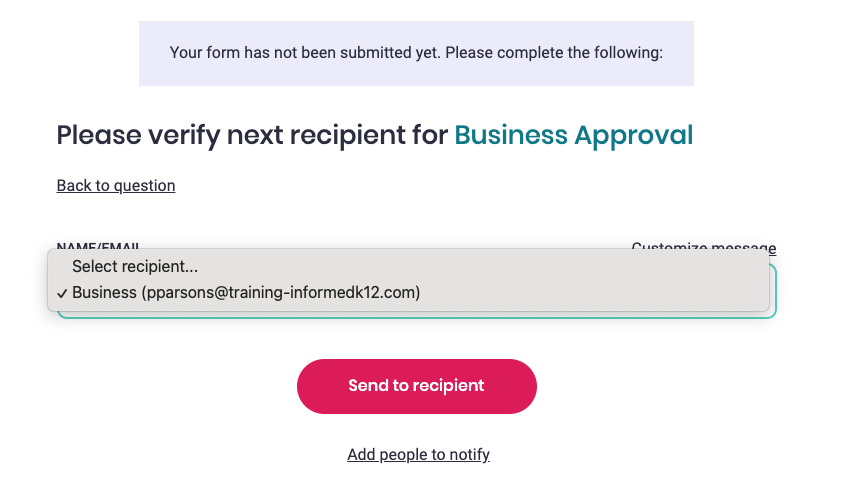Click the pparsons email address in the list
The width and height of the screenshot is (858, 504).
pos(281,293)
